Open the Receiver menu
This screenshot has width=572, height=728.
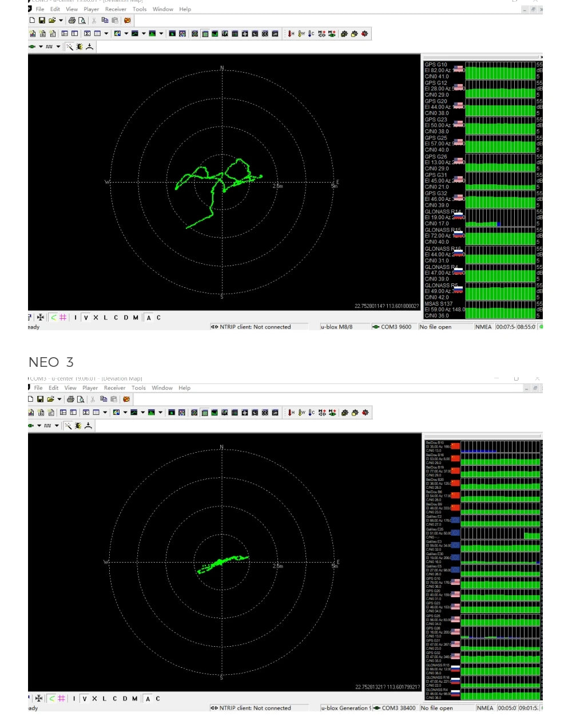[116, 9]
